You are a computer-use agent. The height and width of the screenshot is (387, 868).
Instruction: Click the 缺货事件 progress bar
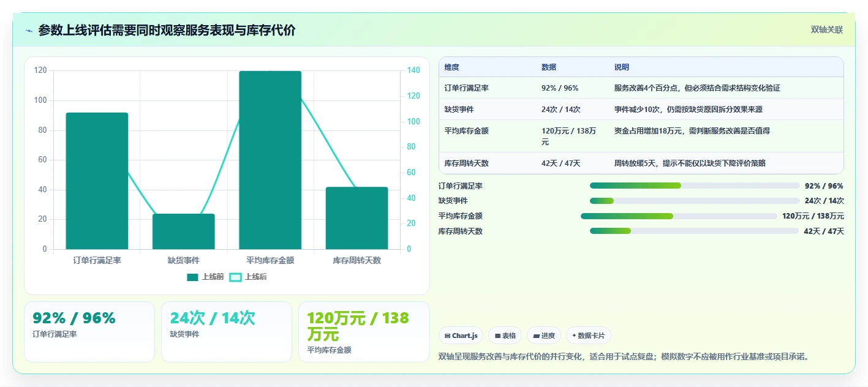(695, 201)
